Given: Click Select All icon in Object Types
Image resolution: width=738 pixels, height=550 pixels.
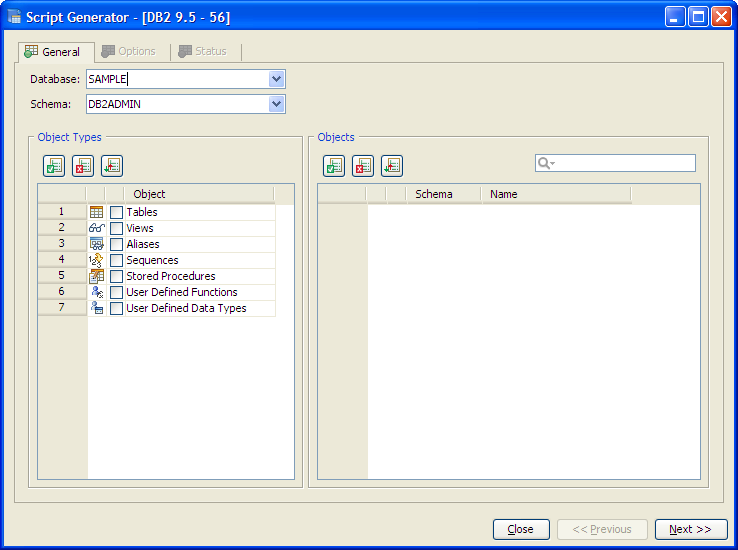Looking at the screenshot, I should (x=54, y=166).
